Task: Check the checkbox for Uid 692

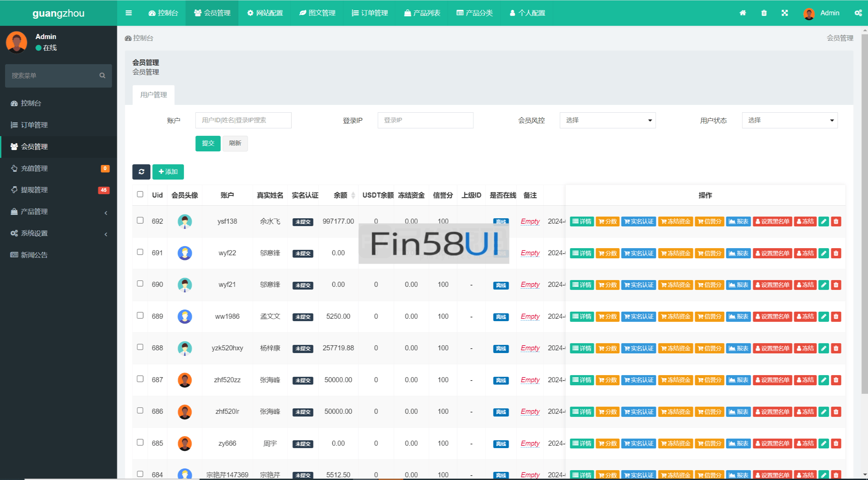Action: coord(140,220)
